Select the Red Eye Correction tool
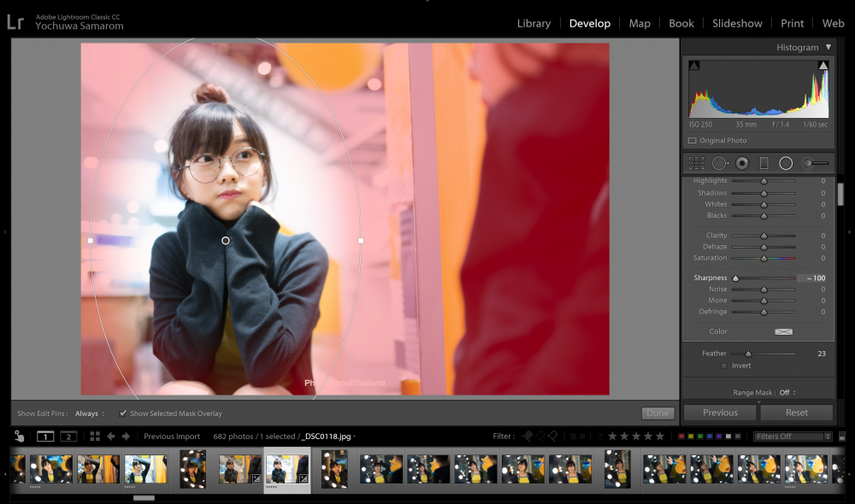This screenshot has height=504, width=855. [x=742, y=163]
